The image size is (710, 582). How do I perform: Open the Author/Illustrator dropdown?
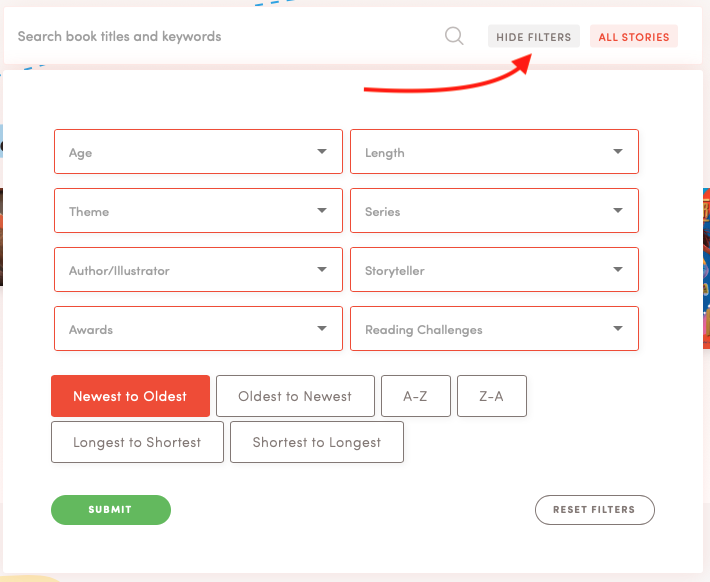pyautogui.click(x=198, y=270)
